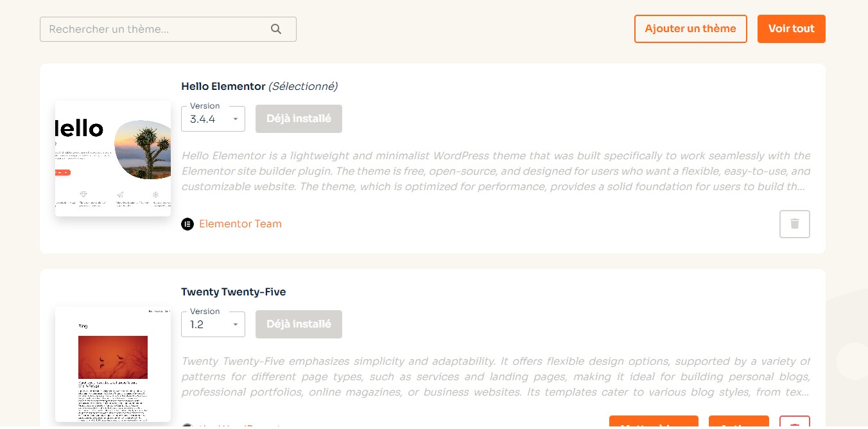The height and width of the screenshot is (429, 868).
Task: Click the Hello Elementor theme thumbnail
Action: click(113, 158)
